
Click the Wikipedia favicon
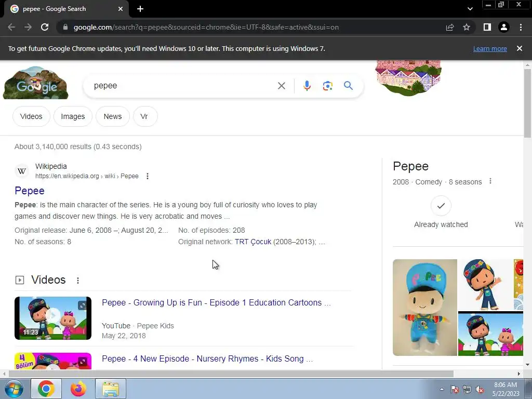point(22,171)
